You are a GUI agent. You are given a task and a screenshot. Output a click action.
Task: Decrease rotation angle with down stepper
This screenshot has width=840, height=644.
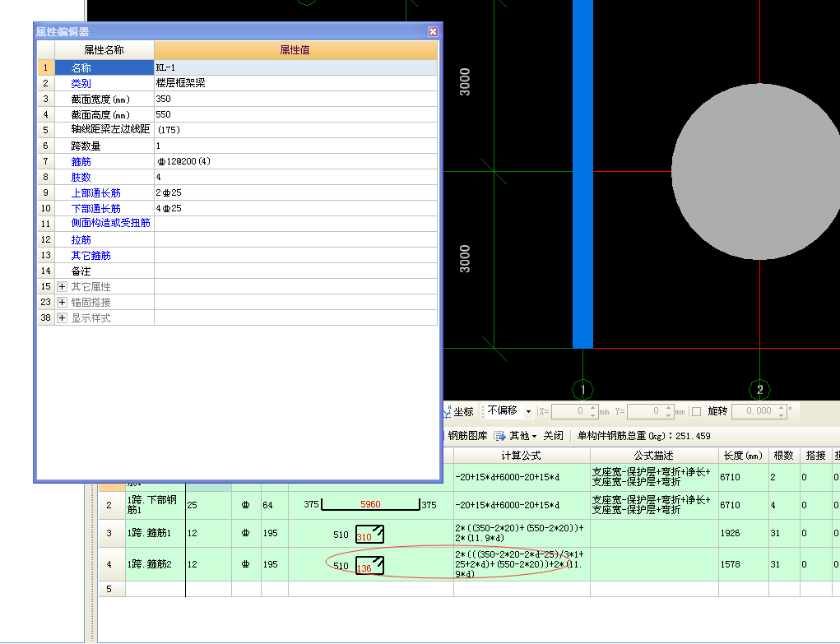click(x=782, y=415)
